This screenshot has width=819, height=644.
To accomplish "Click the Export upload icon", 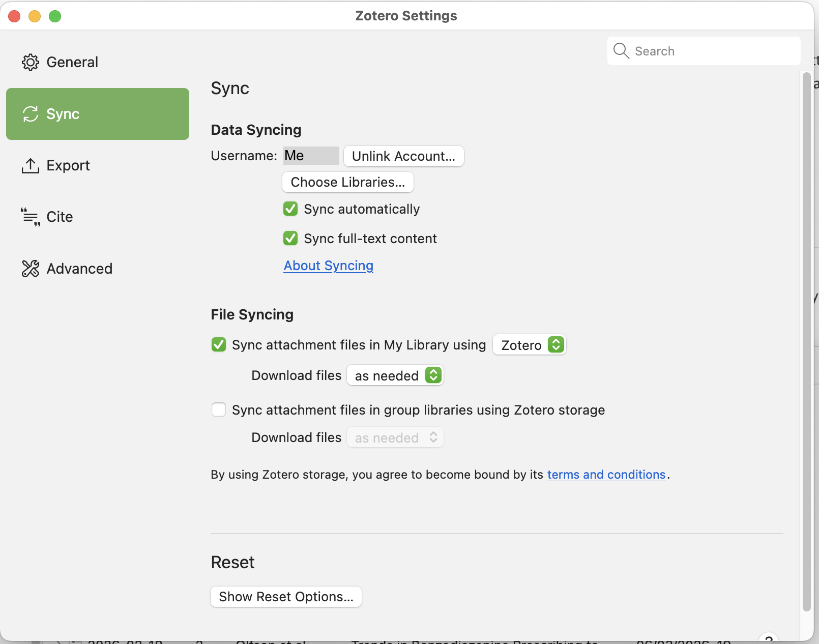I will (x=31, y=165).
